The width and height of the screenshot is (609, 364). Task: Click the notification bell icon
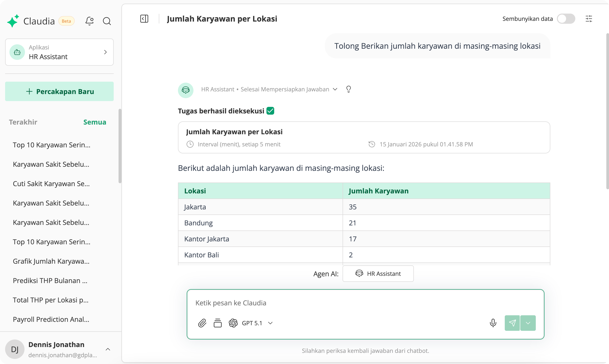89,21
